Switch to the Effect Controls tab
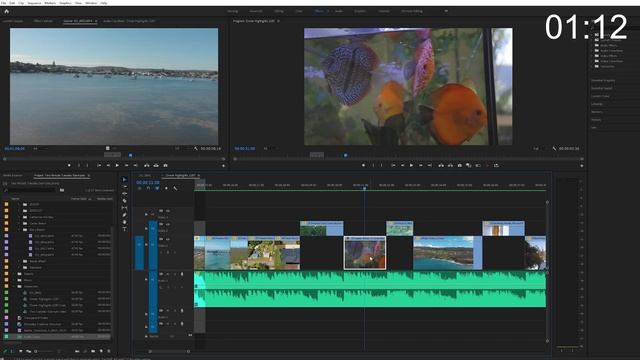This screenshot has height=360, width=640. point(43,21)
